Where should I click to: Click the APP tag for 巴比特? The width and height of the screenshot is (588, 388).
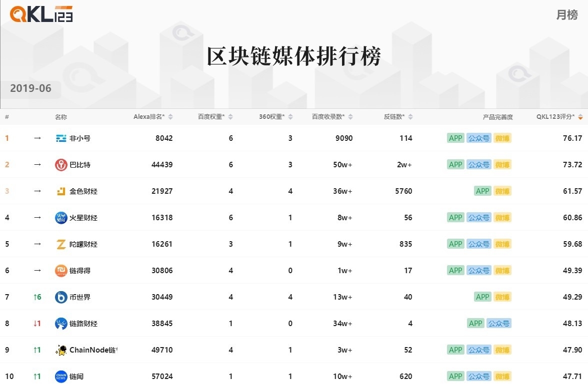coord(455,165)
